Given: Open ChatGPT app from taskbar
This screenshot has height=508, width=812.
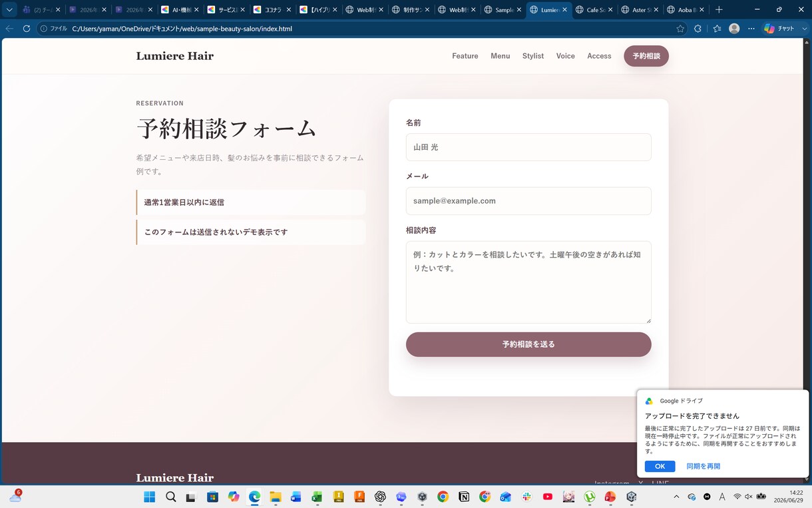Looking at the screenshot, I should click(x=380, y=497).
